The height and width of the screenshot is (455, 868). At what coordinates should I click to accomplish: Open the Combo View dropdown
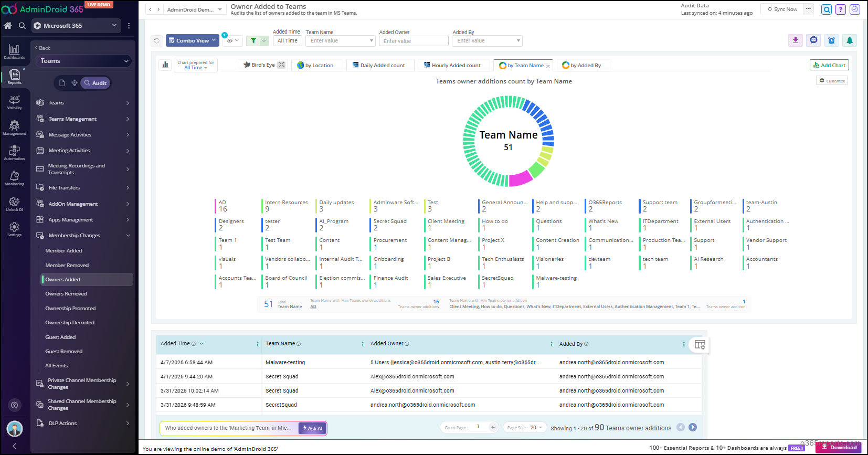click(x=193, y=40)
